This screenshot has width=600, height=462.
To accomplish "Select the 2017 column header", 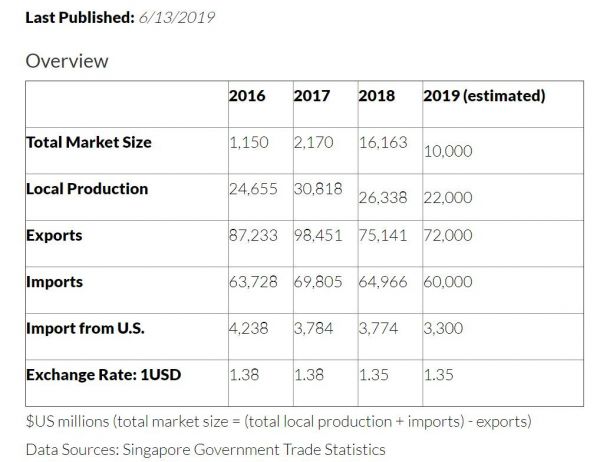I will pyautogui.click(x=312, y=96).
